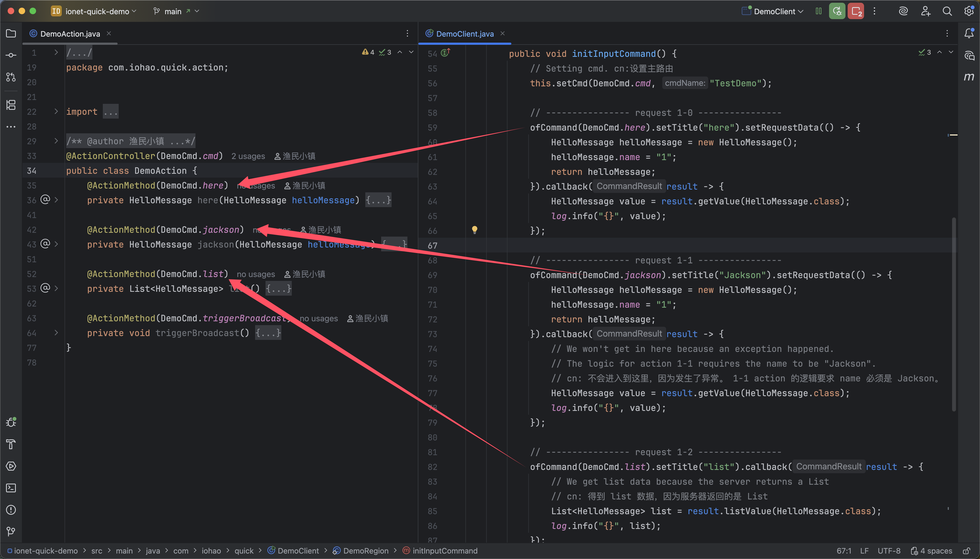Open Notifications bell panel
This screenshot has width=980, height=559.
point(969,34)
